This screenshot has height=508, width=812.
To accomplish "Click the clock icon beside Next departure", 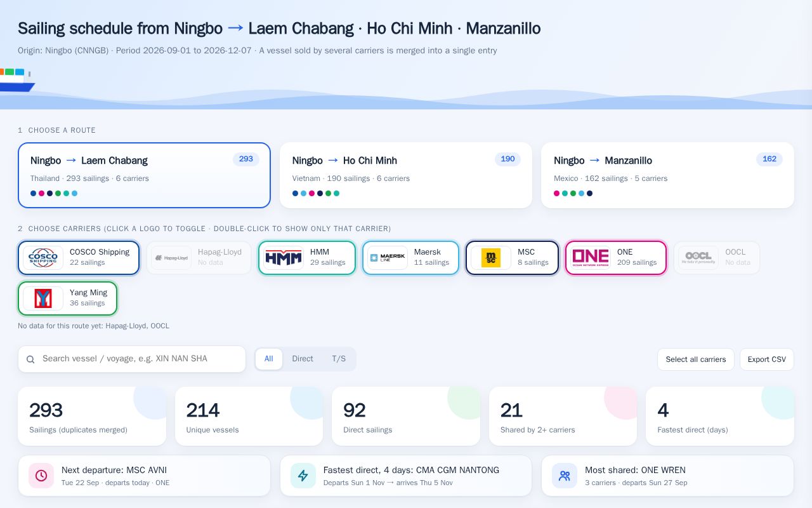I will tap(41, 476).
